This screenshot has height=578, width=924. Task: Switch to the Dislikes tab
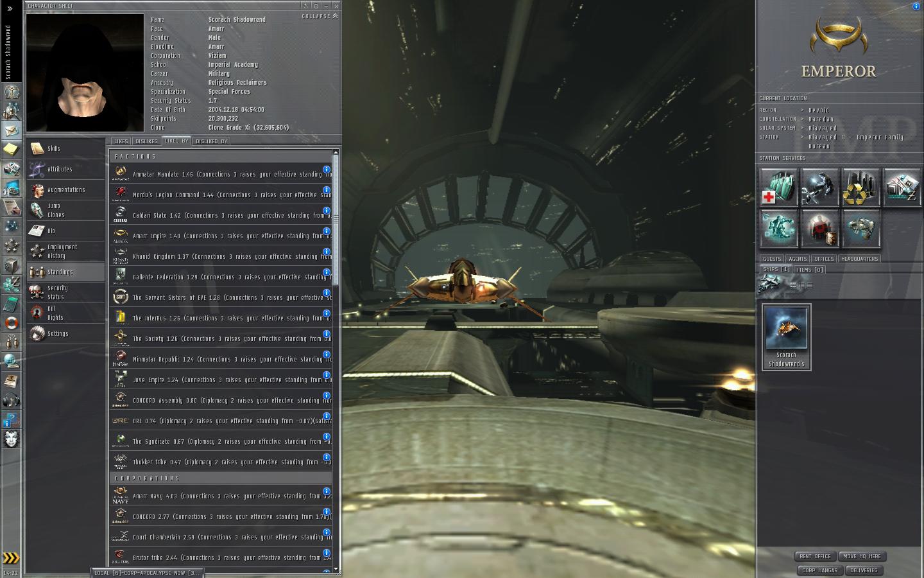tap(146, 141)
